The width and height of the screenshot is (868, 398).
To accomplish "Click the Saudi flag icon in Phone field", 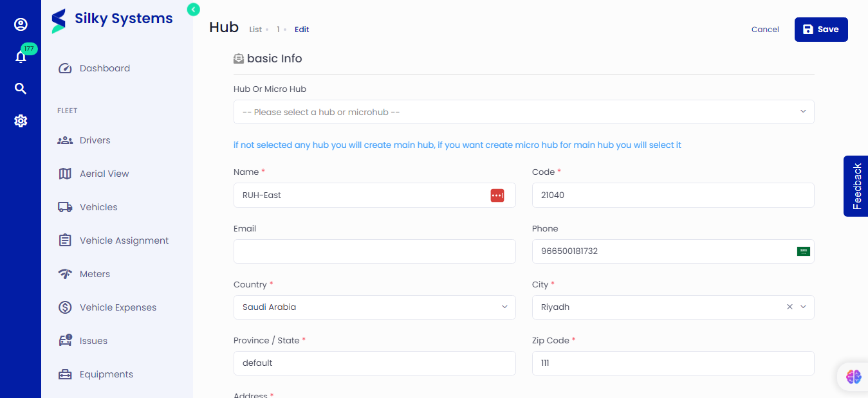I will 803,251.
